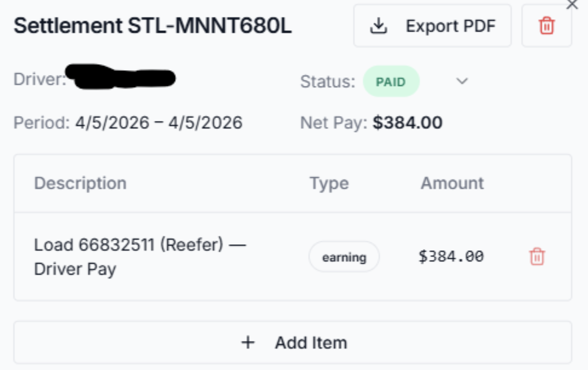Select the Load 66832511 Driver Pay description
588x370 pixels.
(140, 257)
